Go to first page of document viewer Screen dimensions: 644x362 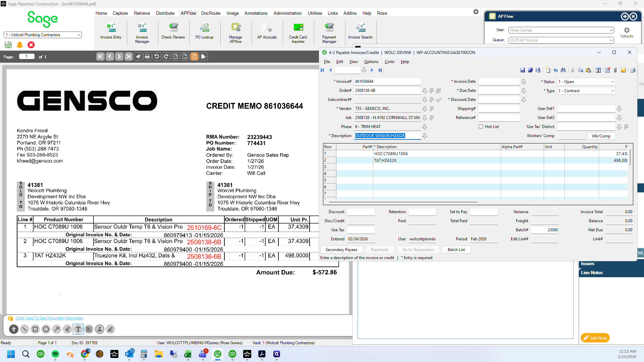click(x=100, y=57)
